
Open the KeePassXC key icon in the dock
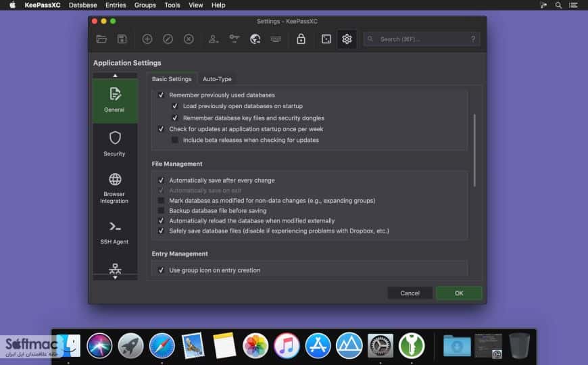point(412,345)
